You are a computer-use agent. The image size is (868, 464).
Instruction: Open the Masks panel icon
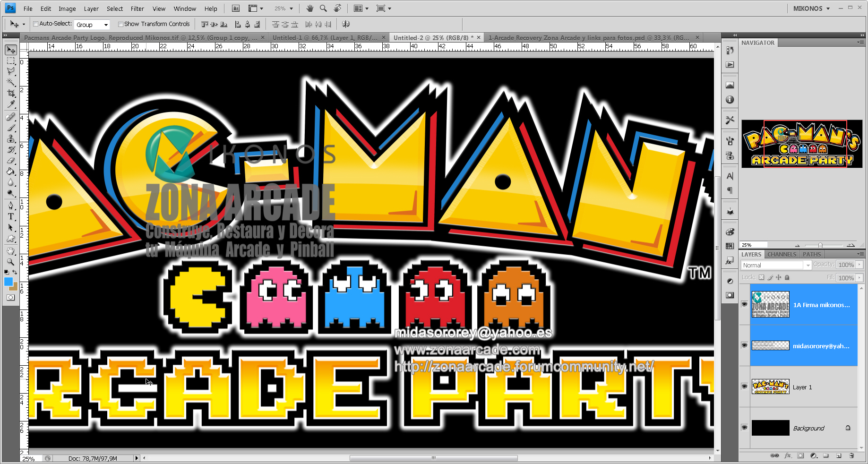pyautogui.click(x=730, y=295)
